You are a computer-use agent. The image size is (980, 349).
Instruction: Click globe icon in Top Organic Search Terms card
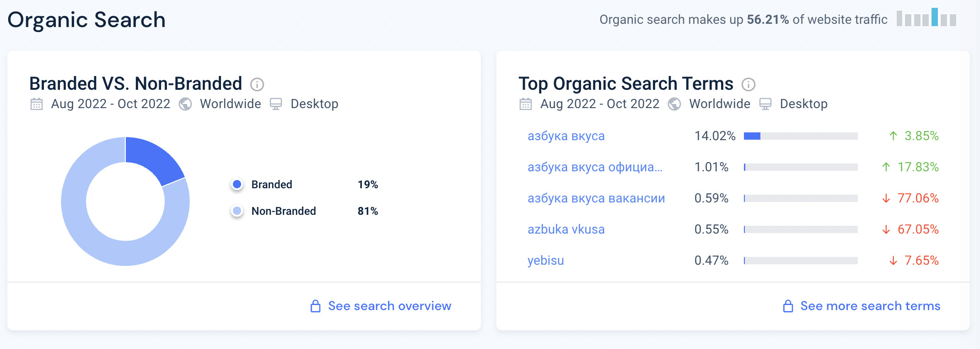(x=674, y=104)
